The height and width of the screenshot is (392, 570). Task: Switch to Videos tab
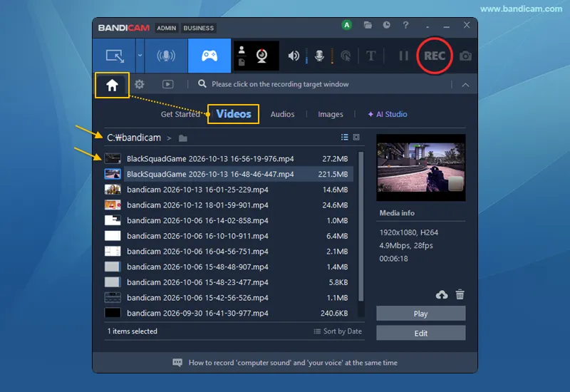[234, 114]
